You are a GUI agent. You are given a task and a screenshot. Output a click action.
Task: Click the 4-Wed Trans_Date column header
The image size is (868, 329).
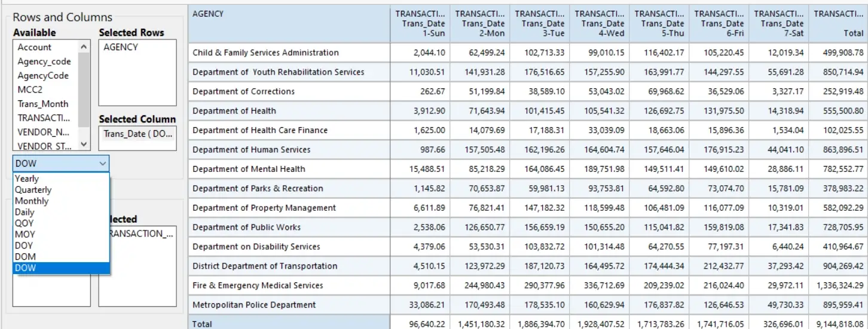coord(600,23)
